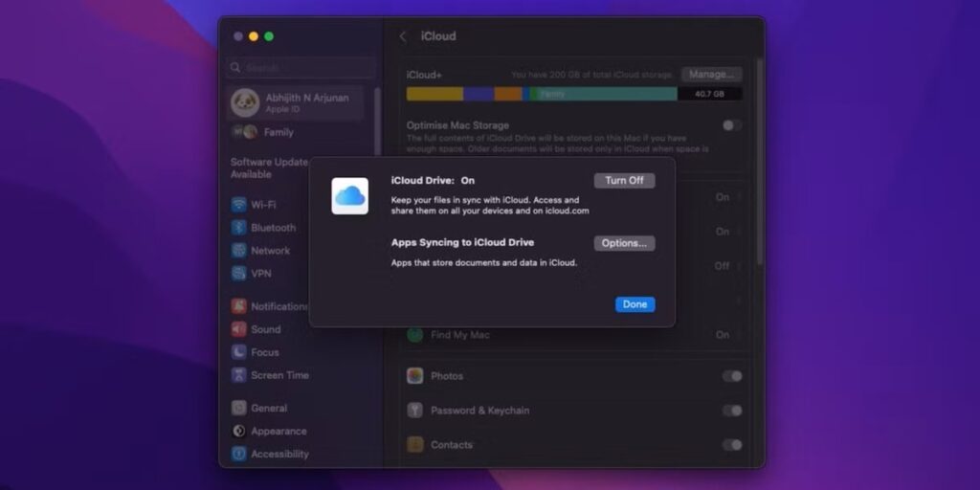Click orange segment of storage bar

[x=508, y=94]
